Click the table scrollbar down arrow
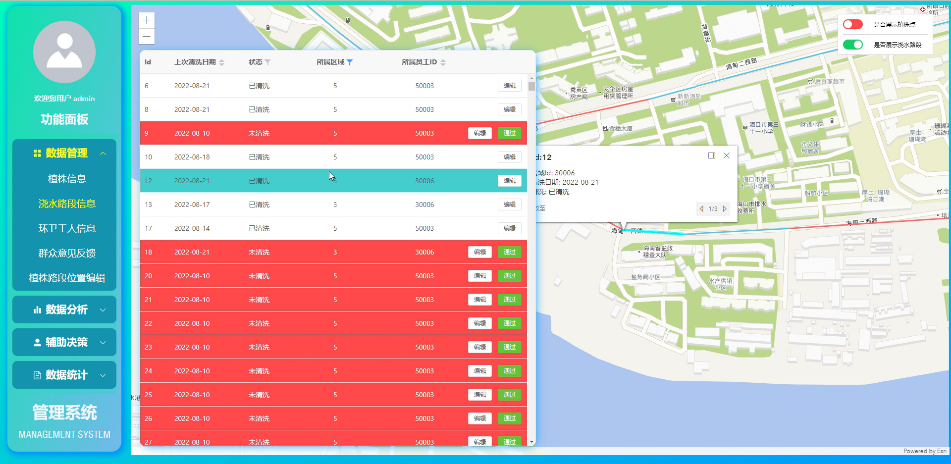The height and width of the screenshot is (464, 951). [531, 442]
